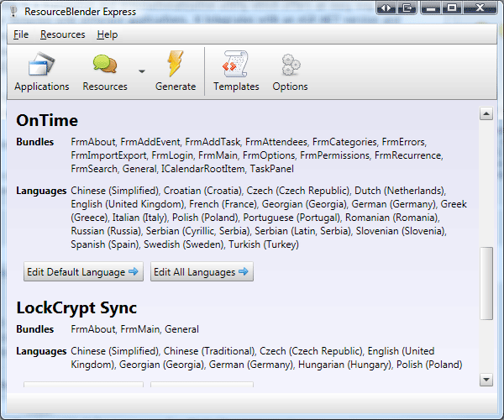Click 'FrmImportExport' in OnTime bundles
504x420 pixels.
click(108, 155)
